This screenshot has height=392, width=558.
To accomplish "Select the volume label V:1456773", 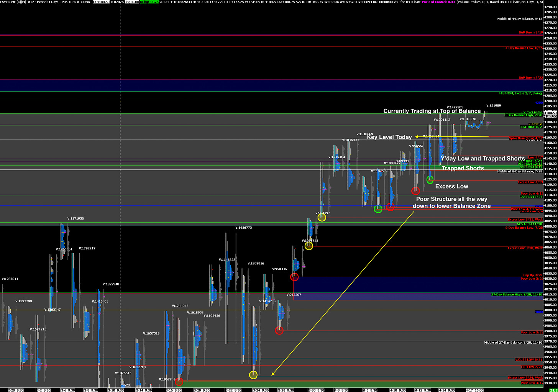I will click(244, 228).
